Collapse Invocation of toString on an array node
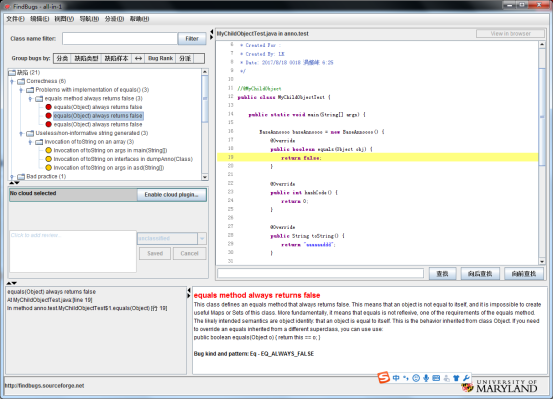This screenshot has width=553, height=399. tap(30, 142)
